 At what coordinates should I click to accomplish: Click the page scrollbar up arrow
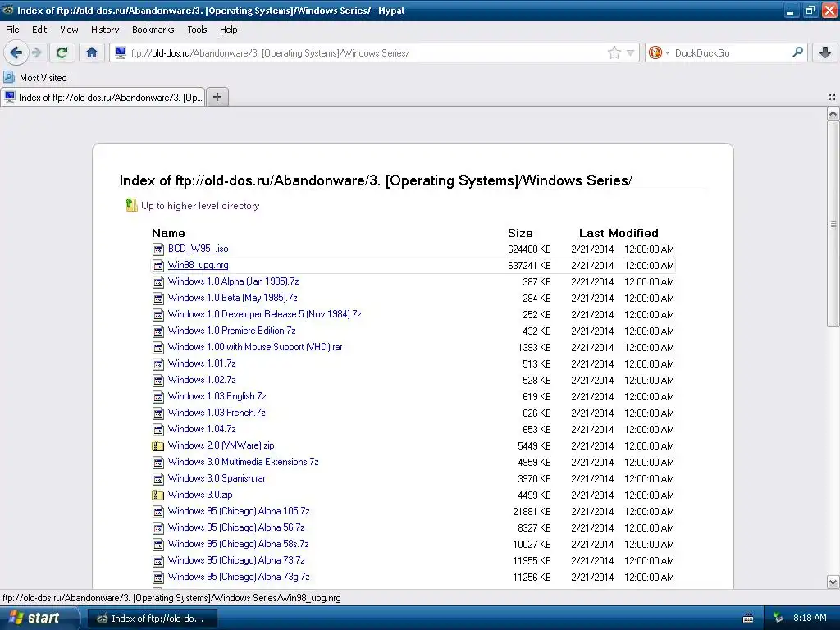[x=833, y=113]
